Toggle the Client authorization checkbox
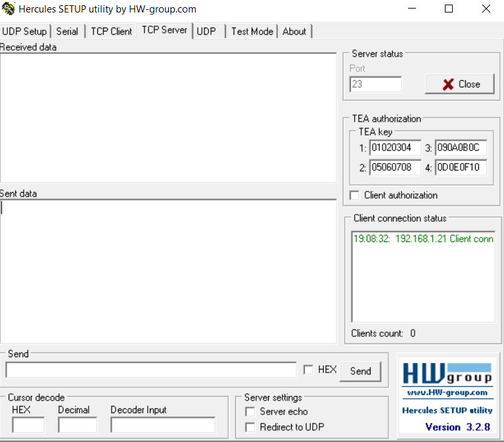Viewport: 504px width, 442px height. click(x=355, y=195)
